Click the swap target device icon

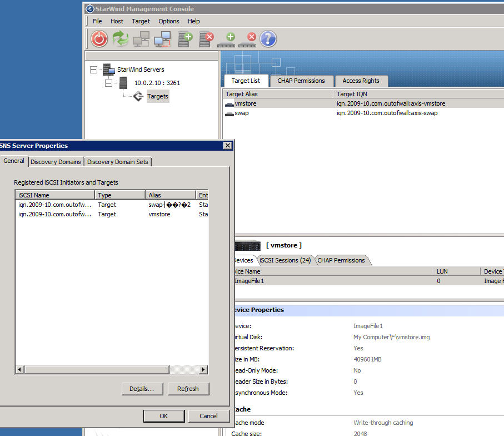click(229, 113)
